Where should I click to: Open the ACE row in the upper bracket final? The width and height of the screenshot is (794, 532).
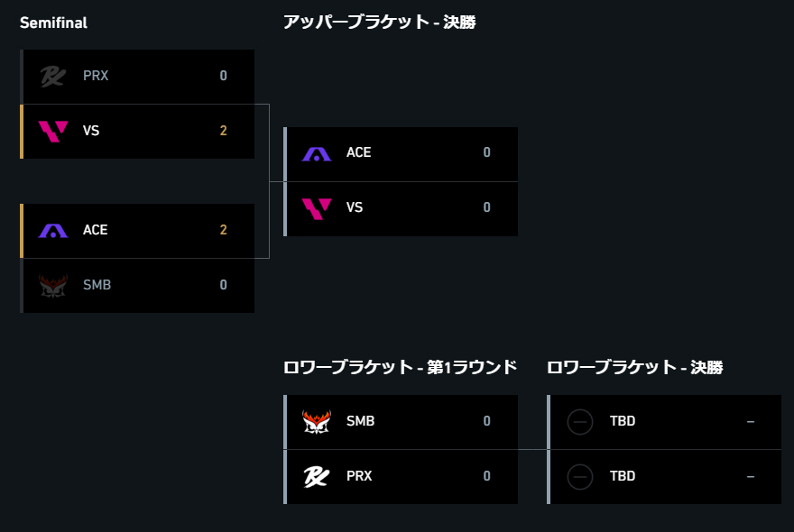click(401, 154)
